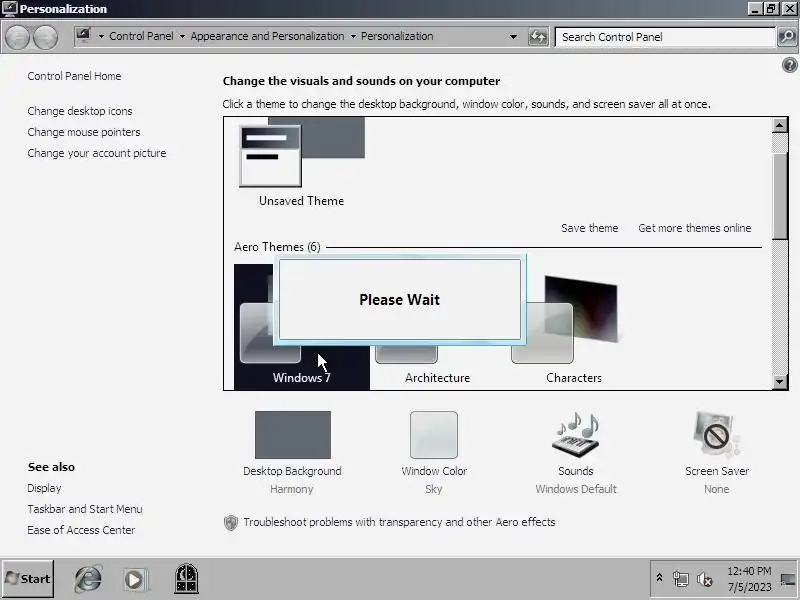Click the Control Panel icon in address bar
Image resolution: width=800 pixels, height=600 pixels.
(83, 36)
